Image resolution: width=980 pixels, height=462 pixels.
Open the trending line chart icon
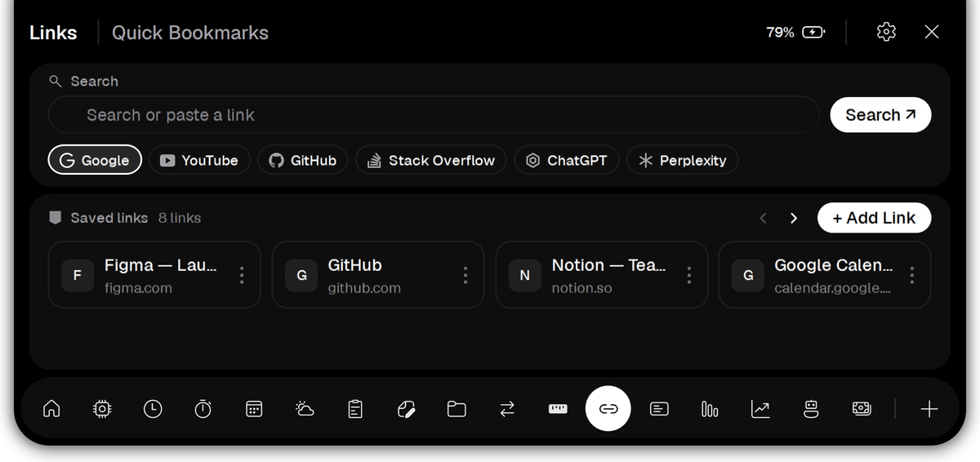click(x=760, y=409)
